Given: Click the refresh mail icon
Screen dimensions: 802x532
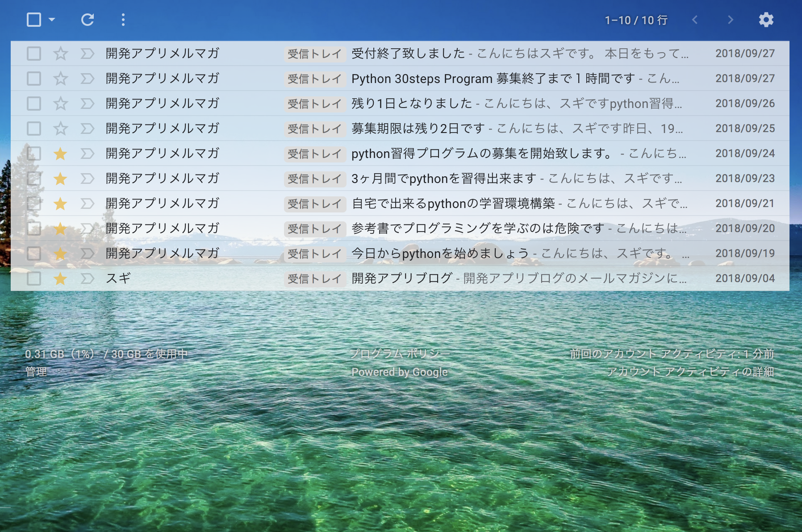Looking at the screenshot, I should [x=88, y=20].
